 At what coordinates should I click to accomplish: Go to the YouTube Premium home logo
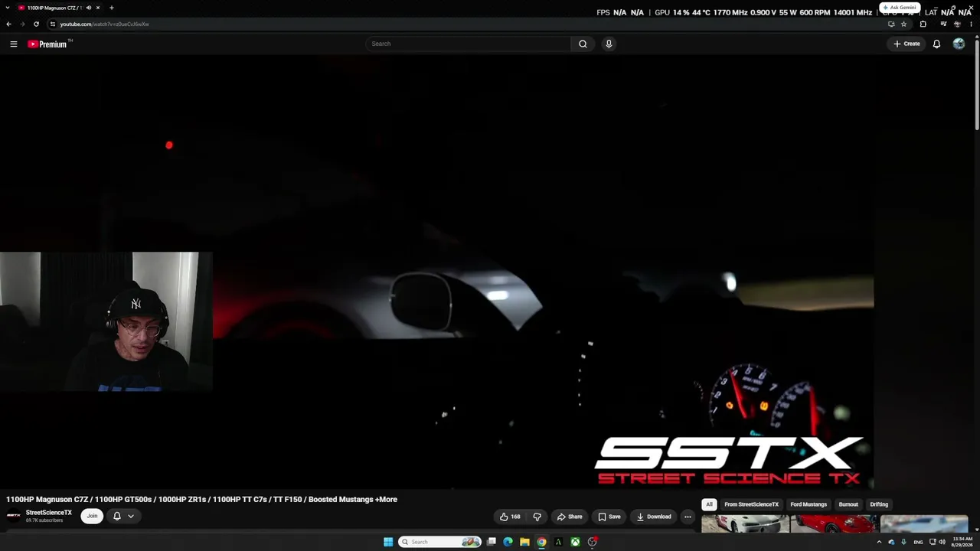click(x=47, y=44)
